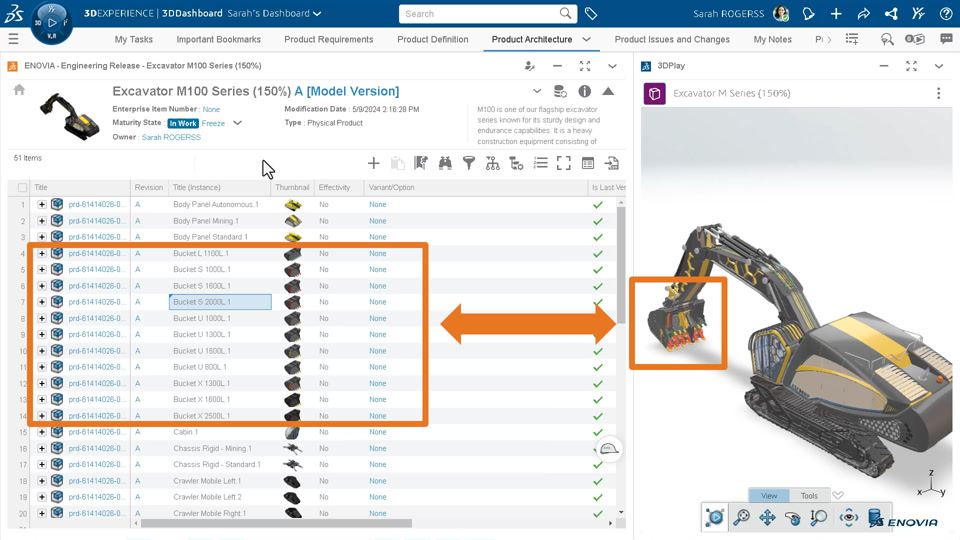Screen dimensions: 960x540
Task: Click A [Model Version] link
Action: click(347, 91)
